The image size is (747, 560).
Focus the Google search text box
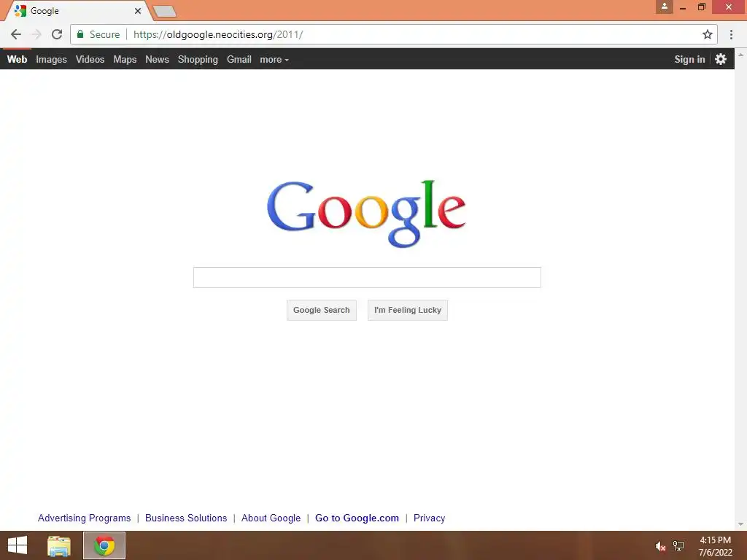tap(367, 278)
